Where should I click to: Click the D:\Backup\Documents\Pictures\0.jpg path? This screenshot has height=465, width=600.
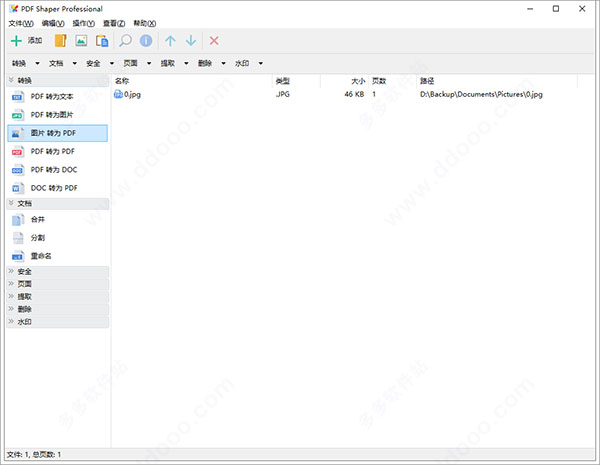481,95
